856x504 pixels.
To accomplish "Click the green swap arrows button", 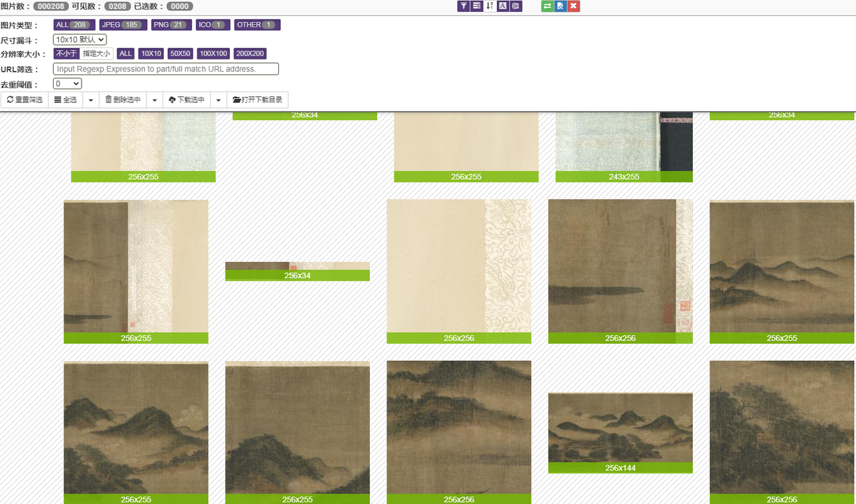I will click(x=547, y=6).
